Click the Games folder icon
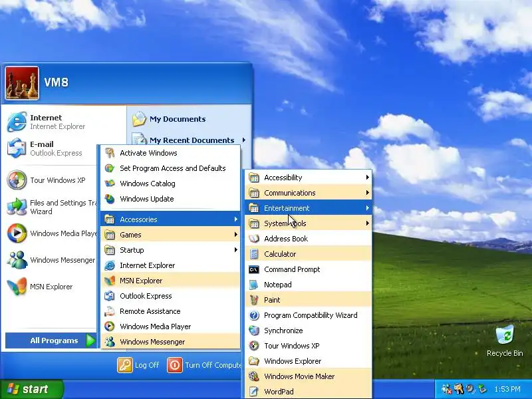 click(110, 235)
